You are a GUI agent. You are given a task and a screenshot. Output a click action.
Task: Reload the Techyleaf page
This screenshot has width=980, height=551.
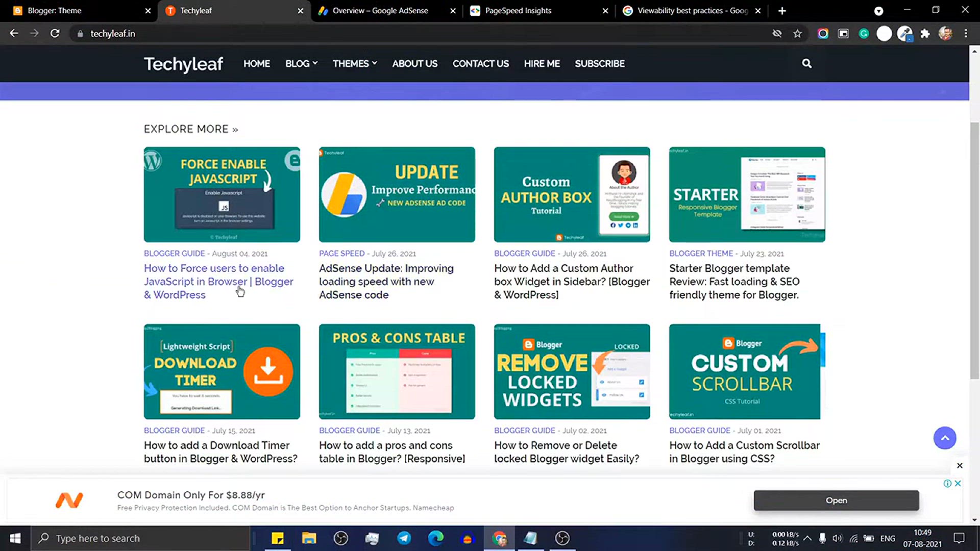(x=55, y=34)
